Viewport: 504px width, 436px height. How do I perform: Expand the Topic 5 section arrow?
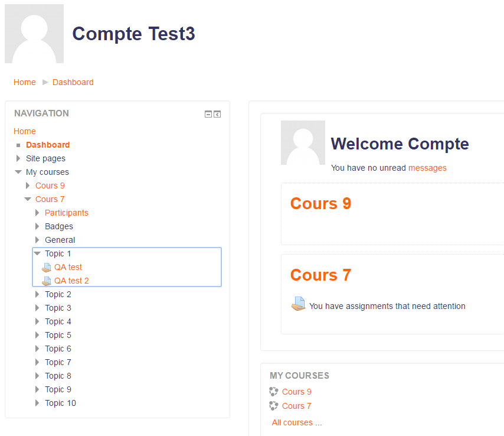(37, 335)
